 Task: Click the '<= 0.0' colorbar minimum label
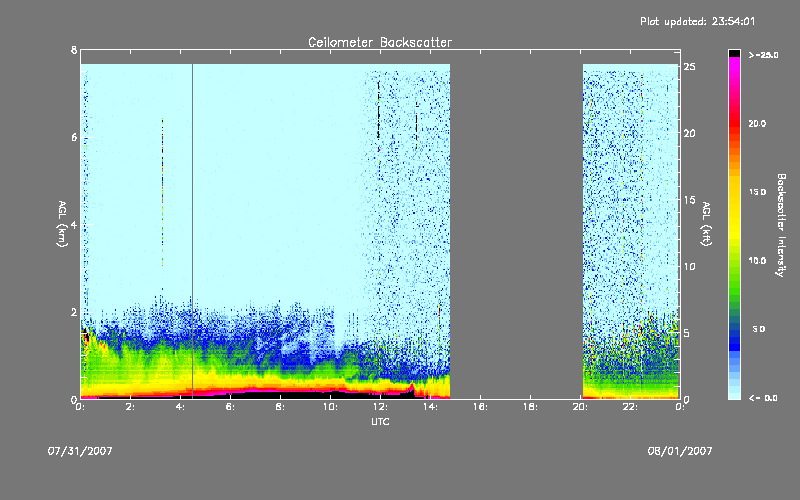[763, 398]
